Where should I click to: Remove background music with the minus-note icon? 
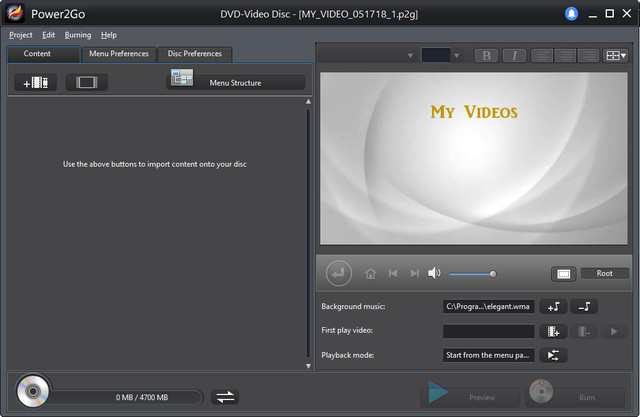point(584,306)
